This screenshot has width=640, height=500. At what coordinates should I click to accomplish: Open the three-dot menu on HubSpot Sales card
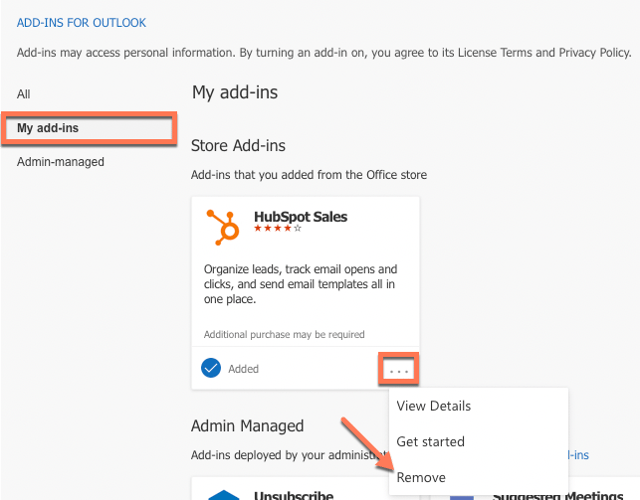(398, 369)
